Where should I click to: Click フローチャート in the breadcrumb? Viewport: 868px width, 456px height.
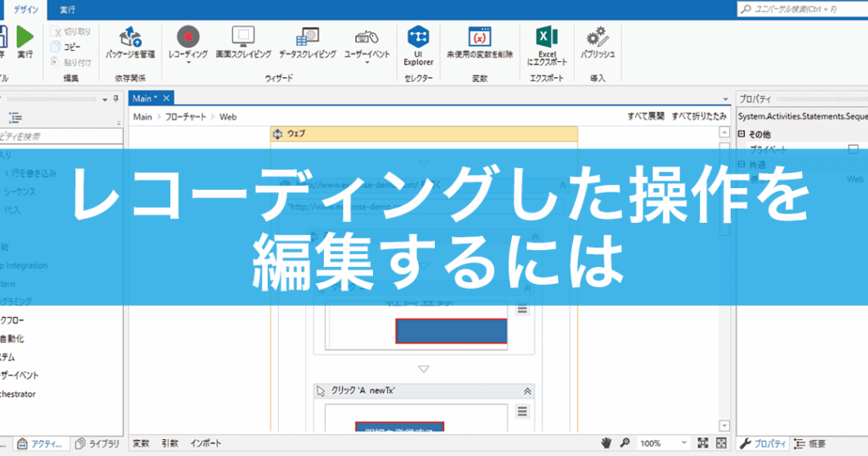pos(186,117)
